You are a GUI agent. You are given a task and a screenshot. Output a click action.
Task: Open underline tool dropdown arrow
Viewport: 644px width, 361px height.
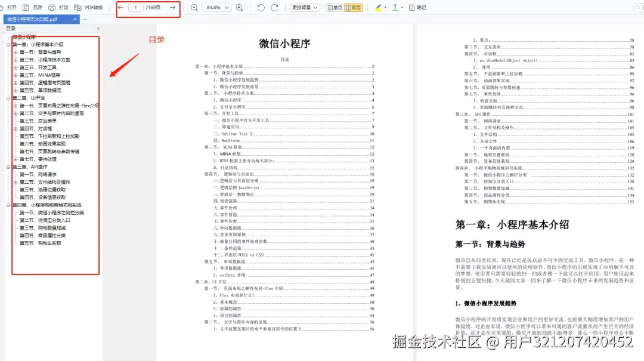pos(402,7)
